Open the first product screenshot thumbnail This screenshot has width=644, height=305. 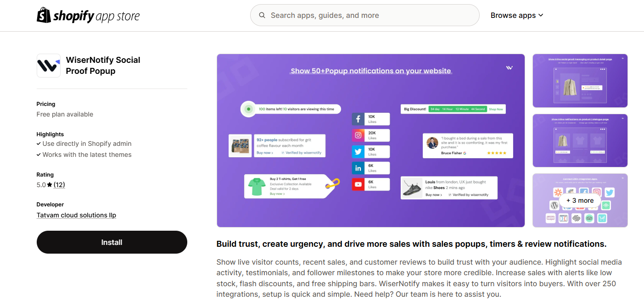[580, 80]
